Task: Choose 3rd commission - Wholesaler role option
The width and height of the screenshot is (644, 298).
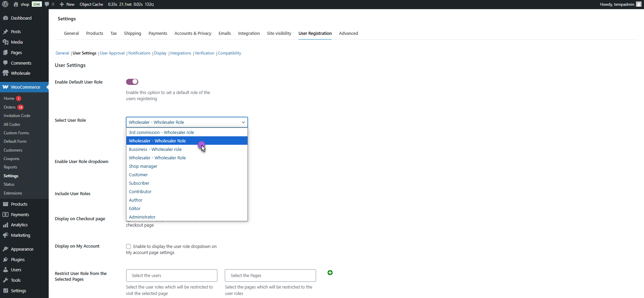Action: (x=187, y=132)
